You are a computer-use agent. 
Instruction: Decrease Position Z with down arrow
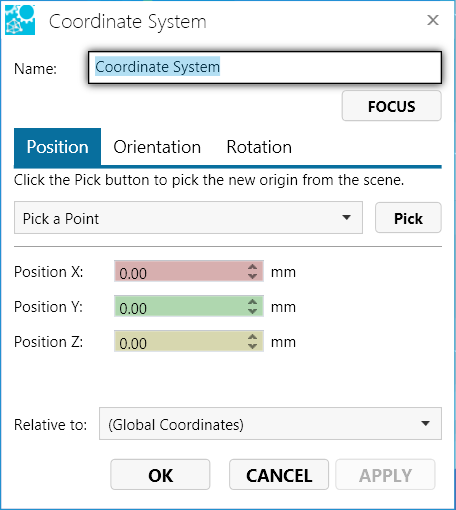(x=252, y=346)
